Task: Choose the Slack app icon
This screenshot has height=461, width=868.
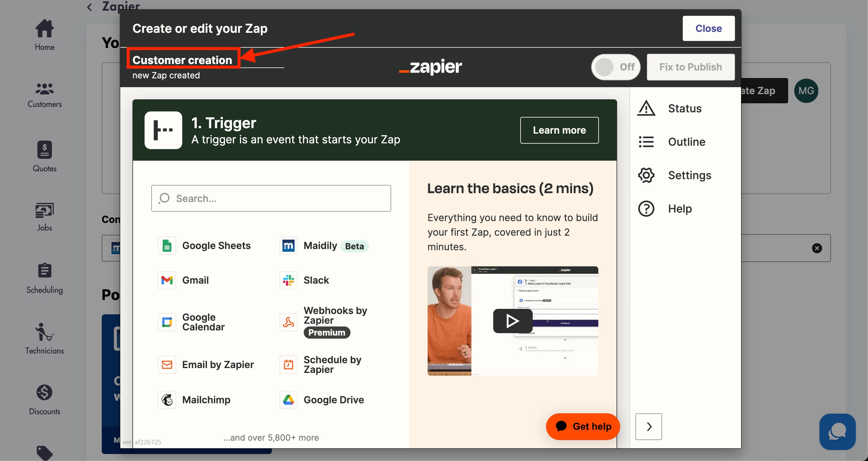Action: click(288, 280)
